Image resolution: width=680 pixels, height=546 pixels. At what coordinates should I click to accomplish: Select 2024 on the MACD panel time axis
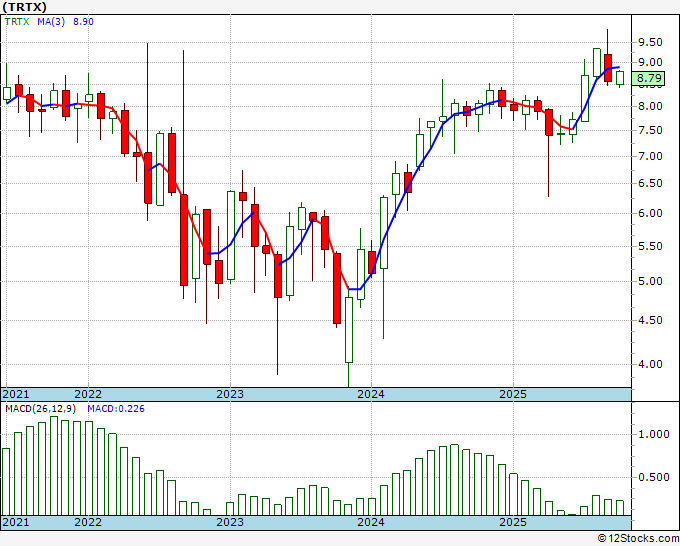click(371, 522)
